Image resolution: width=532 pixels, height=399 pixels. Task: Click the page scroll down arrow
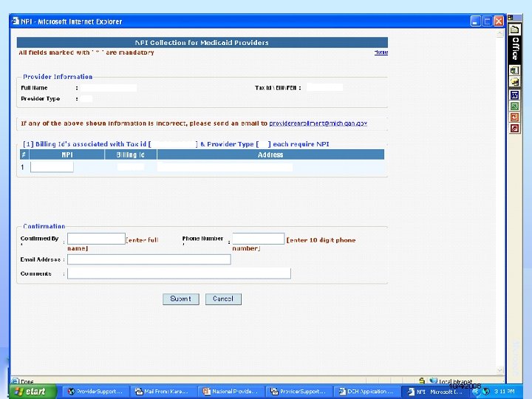499,370
